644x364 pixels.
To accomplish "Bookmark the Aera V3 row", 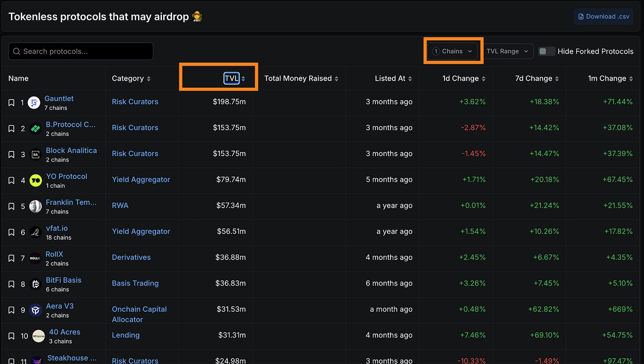I will point(11,310).
